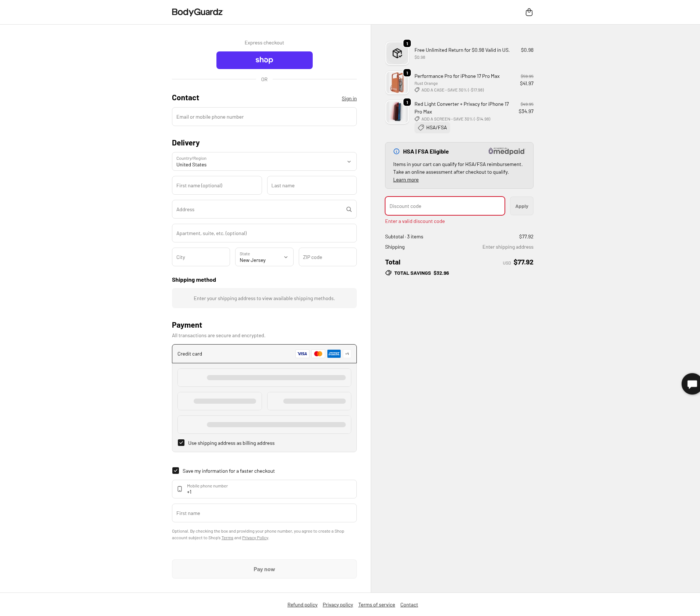Click the HSA/FSA info circle icon

click(396, 151)
